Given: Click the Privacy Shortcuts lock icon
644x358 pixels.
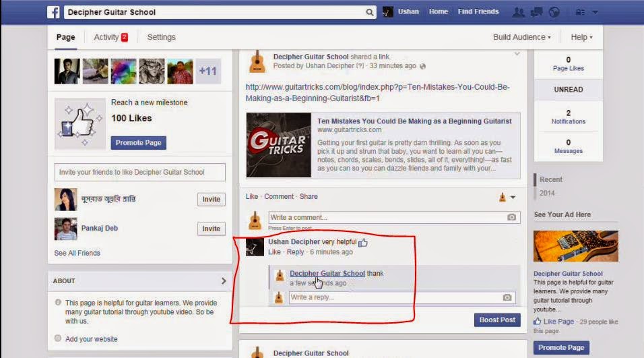Looking at the screenshot, I should (580, 13).
